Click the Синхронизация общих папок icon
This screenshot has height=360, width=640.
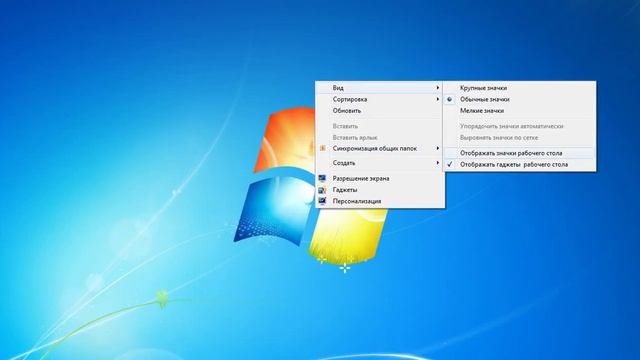click(322, 148)
